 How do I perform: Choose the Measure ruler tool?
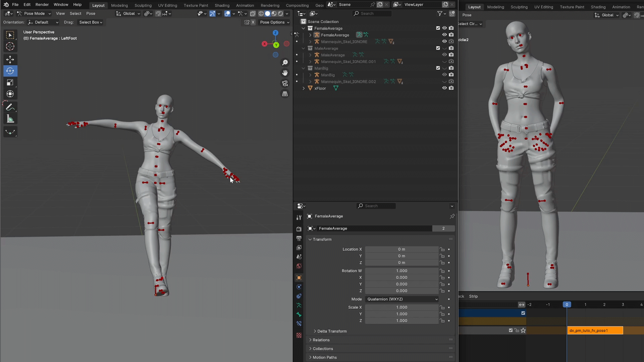10,119
